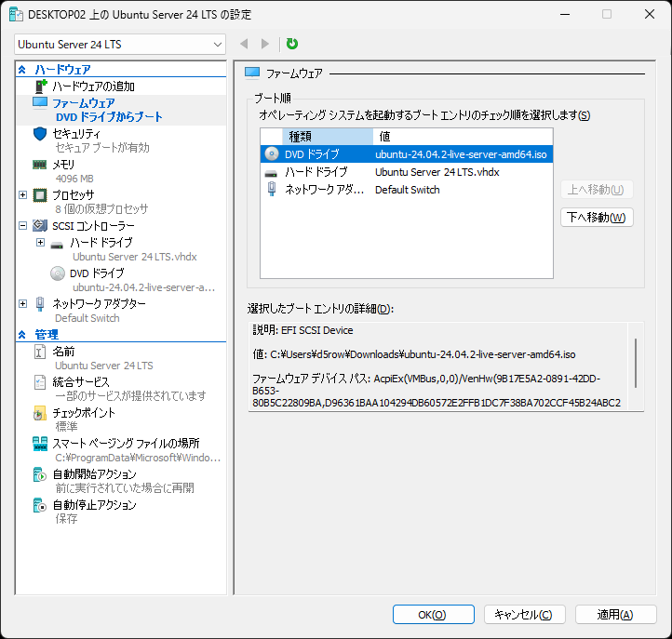This screenshot has width=672, height=639.
Task: Click the settings window title bar icon
Action: pos(16,15)
